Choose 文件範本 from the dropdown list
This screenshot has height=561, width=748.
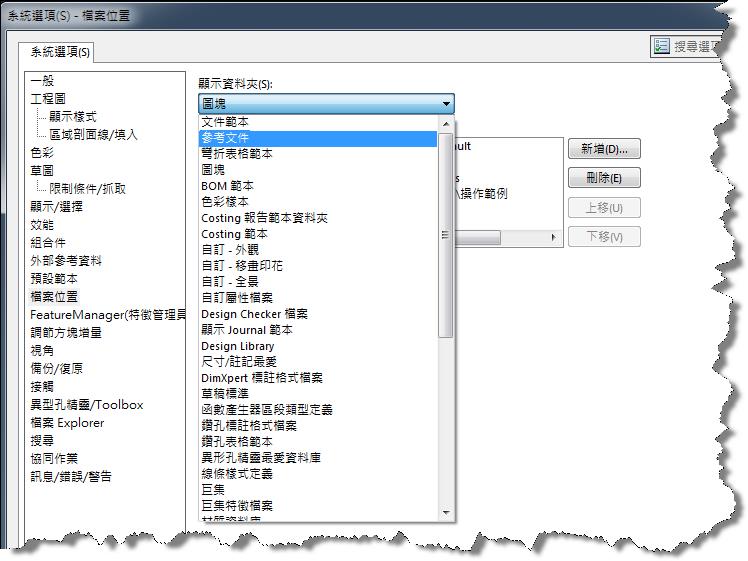click(225, 122)
